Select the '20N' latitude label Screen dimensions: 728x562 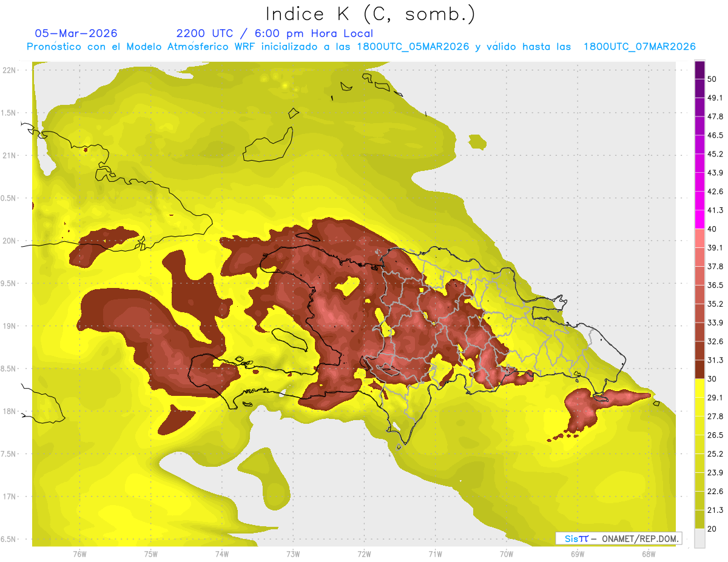pyautogui.click(x=10, y=241)
